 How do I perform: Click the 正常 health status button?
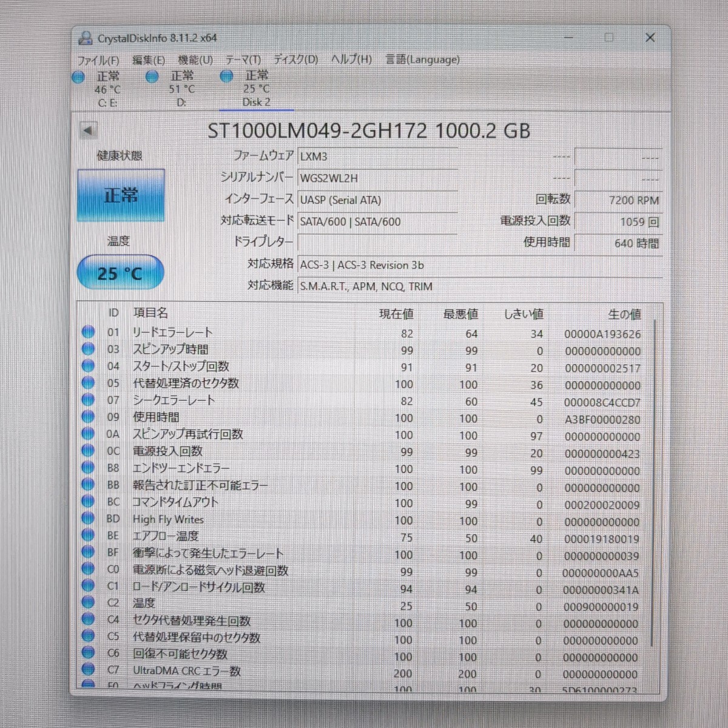coord(121,195)
